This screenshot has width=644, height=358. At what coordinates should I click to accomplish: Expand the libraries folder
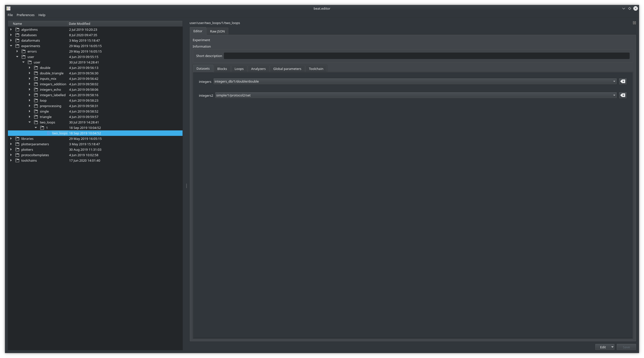(x=11, y=138)
